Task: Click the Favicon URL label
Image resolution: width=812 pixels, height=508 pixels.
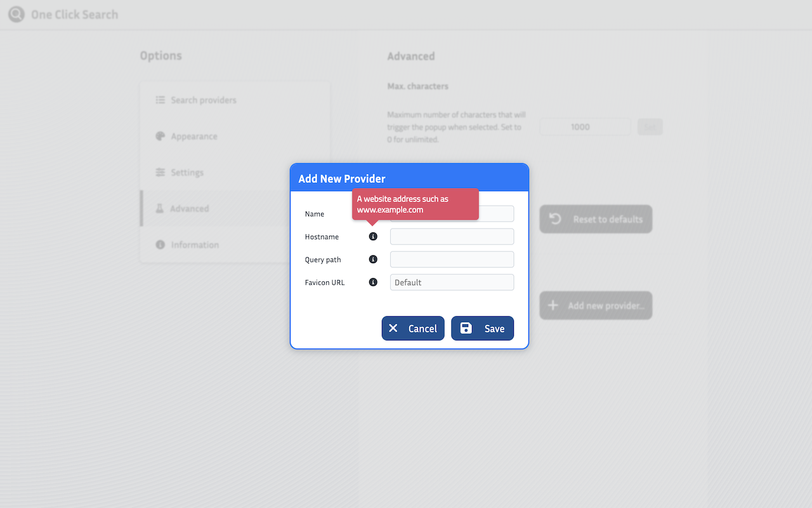Action: (x=325, y=283)
